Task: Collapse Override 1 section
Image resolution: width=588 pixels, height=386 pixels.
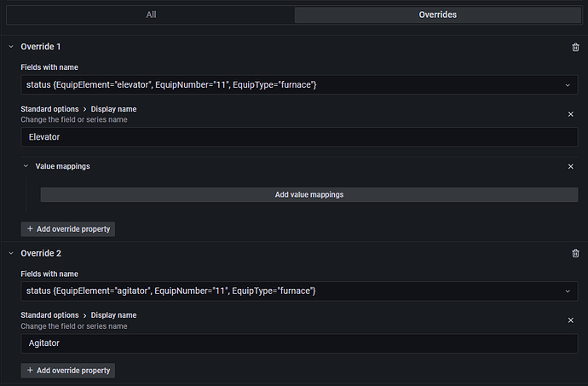Action: [10, 47]
